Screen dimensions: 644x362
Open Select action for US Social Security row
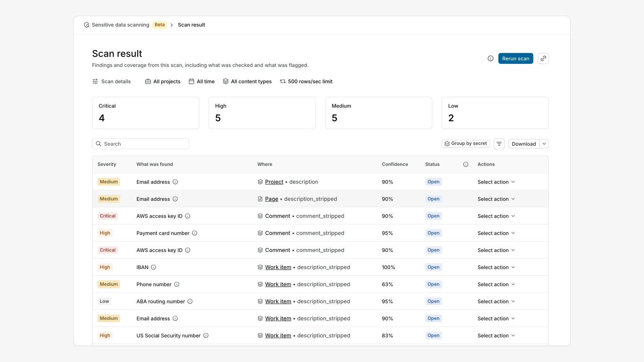click(496, 336)
